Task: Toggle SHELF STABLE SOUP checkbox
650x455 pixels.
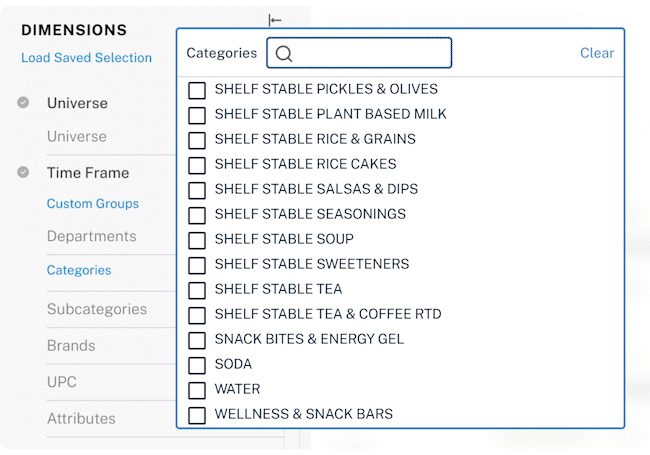Action: pyautogui.click(x=197, y=240)
